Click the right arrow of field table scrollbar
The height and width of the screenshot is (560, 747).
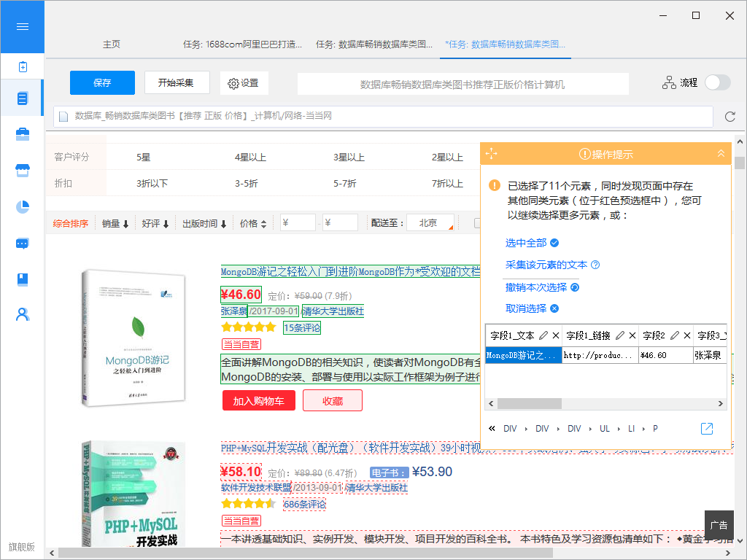[x=721, y=403]
